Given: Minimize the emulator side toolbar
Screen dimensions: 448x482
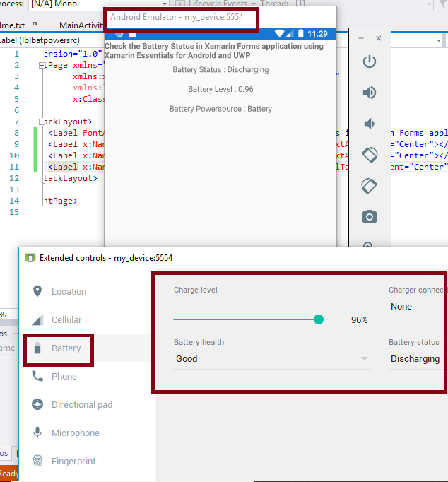Looking at the screenshot, I should 361,38.
